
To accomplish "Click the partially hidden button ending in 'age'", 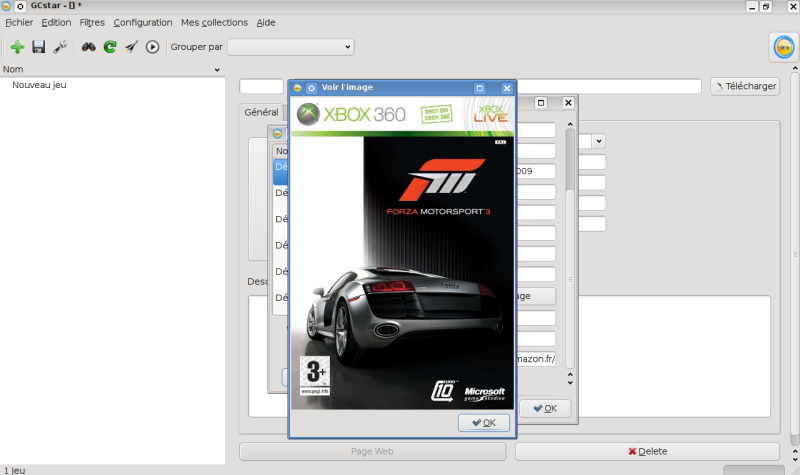I will click(x=536, y=296).
